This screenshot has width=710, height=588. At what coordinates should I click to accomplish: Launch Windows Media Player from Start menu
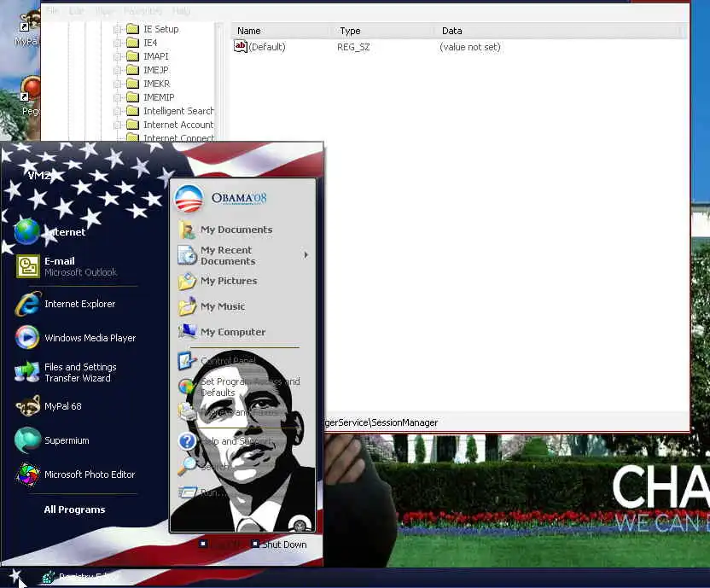click(x=75, y=338)
